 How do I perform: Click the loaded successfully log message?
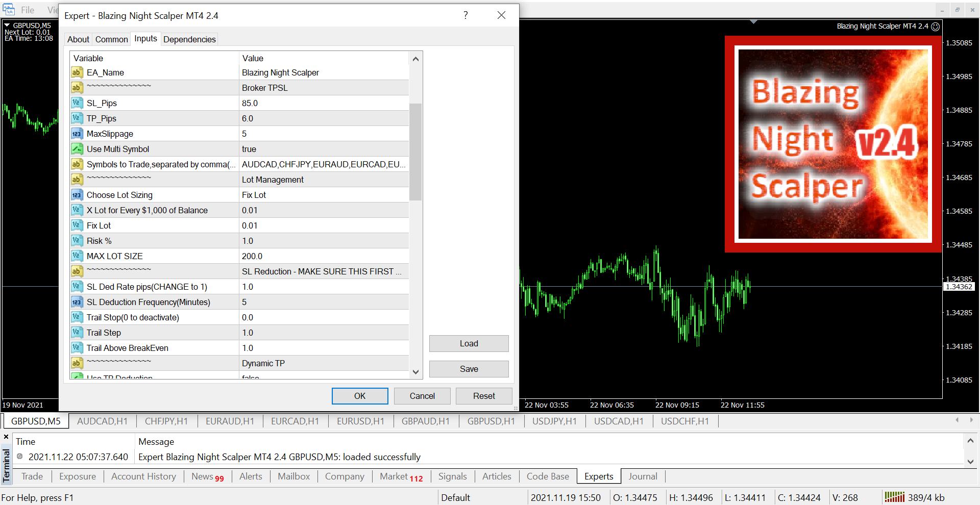click(x=280, y=457)
